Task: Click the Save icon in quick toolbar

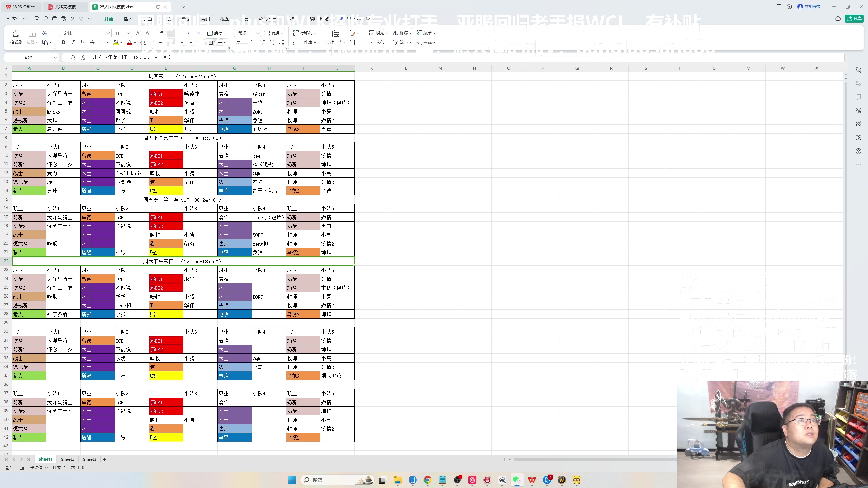Action: 37,19
